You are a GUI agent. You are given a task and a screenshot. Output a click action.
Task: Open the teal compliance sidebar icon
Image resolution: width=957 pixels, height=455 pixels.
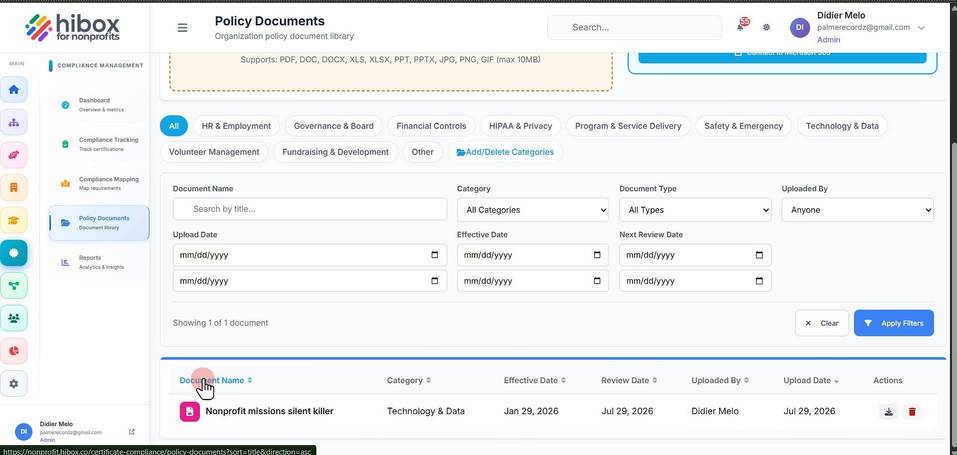tap(13, 253)
